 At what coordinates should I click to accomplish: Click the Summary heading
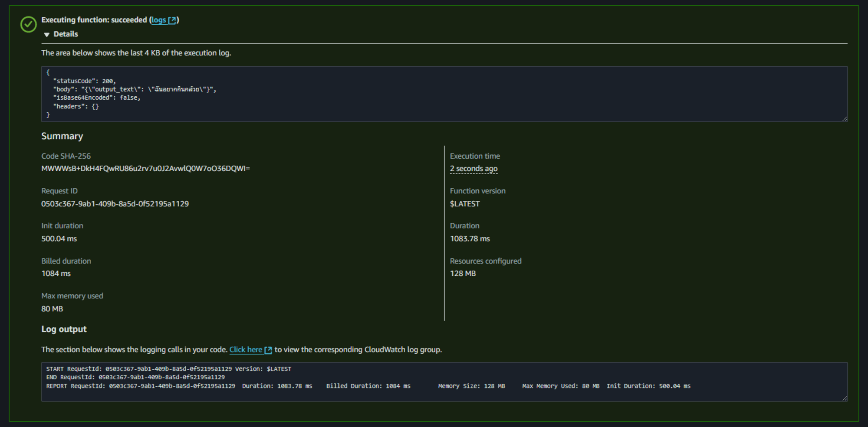(x=62, y=136)
